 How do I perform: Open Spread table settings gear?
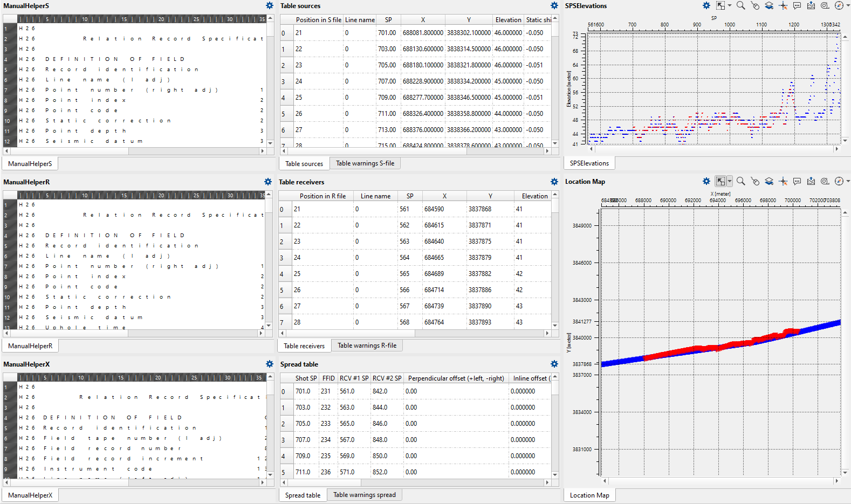554,364
